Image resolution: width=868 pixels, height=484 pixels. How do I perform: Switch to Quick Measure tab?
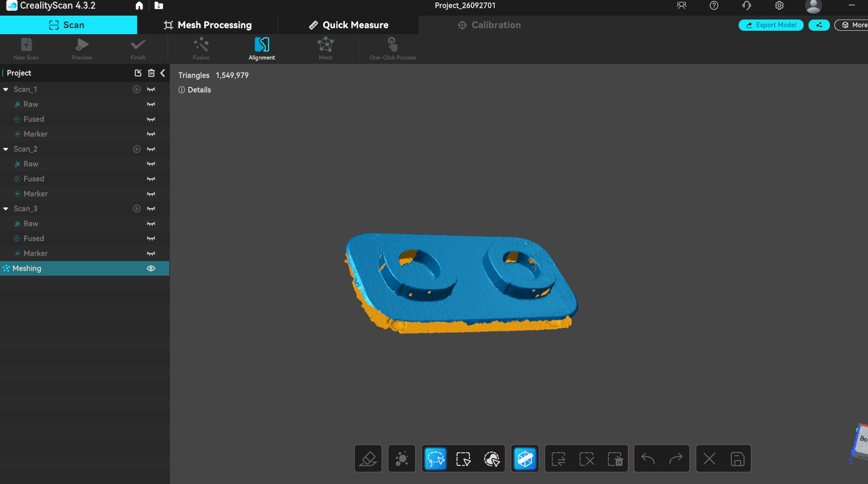coord(349,25)
